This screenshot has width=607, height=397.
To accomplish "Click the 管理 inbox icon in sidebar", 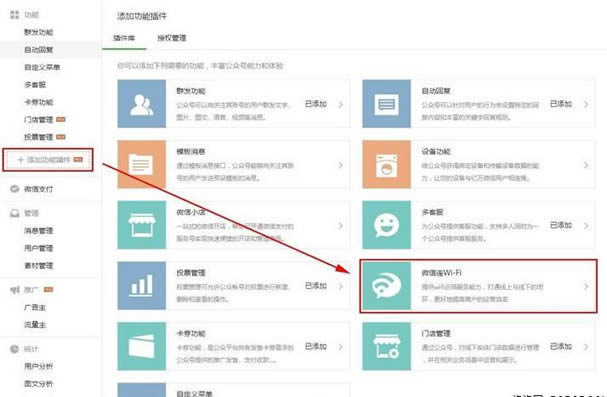I will [x=14, y=213].
